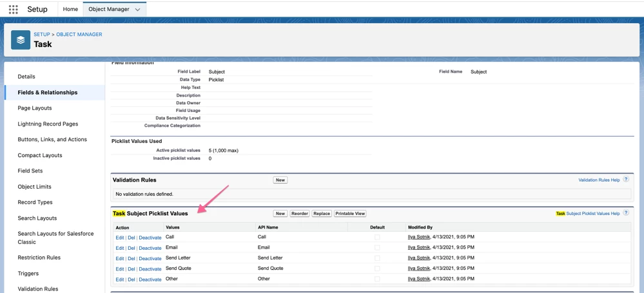Select Fields & Relationships in sidebar
The height and width of the screenshot is (293, 644).
48,92
